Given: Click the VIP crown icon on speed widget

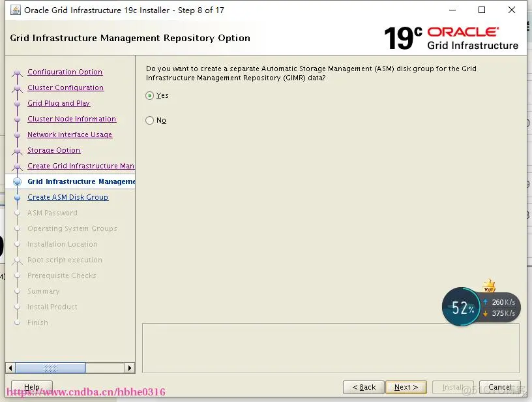Looking at the screenshot, I should pyautogui.click(x=489, y=286).
